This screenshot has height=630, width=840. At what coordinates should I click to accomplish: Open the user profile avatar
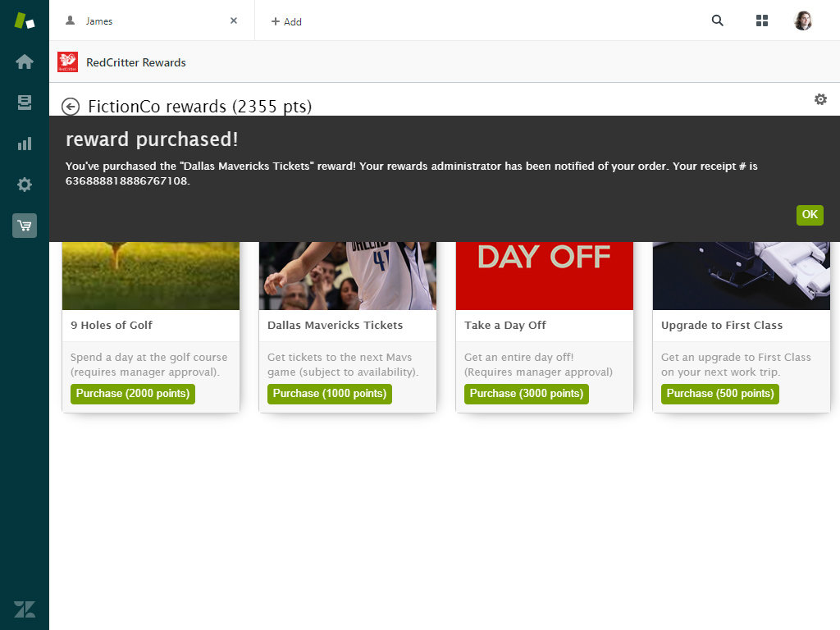pyautogui.click(x=803, y=21)
